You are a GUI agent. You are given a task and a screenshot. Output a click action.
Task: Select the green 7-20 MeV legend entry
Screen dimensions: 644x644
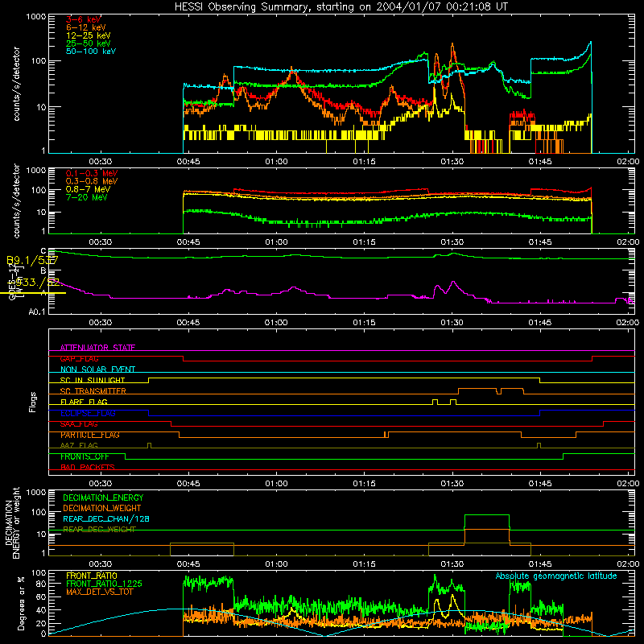pos(87,197)
